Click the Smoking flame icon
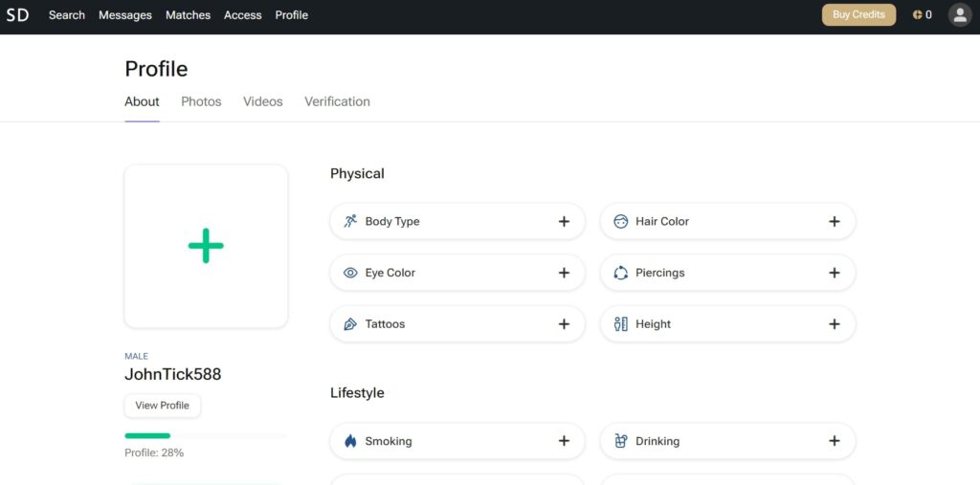This screenshot has height=485, width=980. [350, 441]
